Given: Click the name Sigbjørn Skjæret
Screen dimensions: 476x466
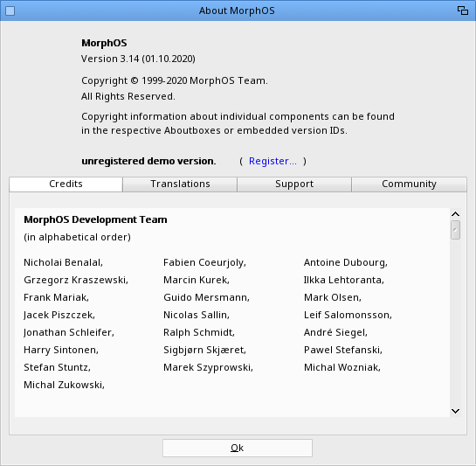Looking at the screenshot, I should pyautogui.click(x=204, y=351).
